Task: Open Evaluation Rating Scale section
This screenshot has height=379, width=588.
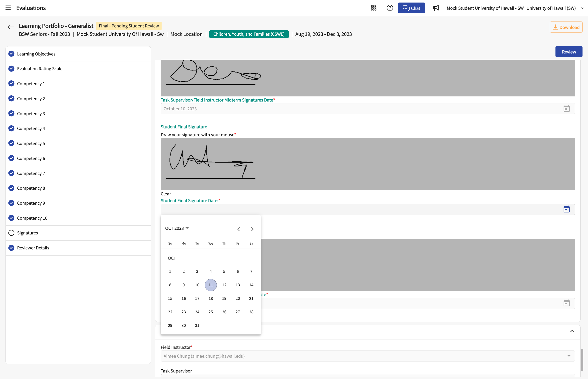Action: [78, 69]
